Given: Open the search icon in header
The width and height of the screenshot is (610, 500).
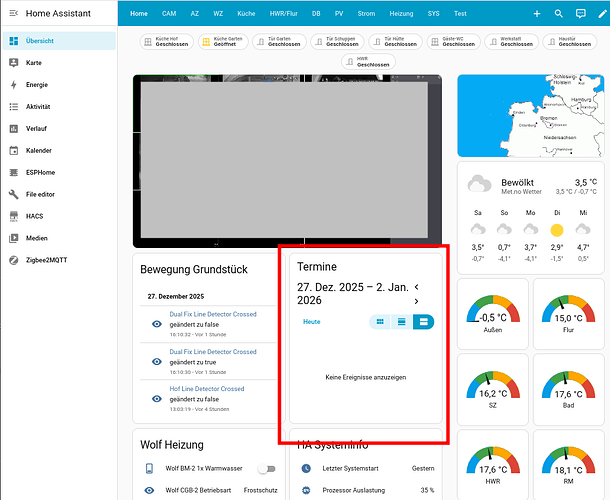Looking at the screenshot, I should pyautogui.click(x=559, y=14).
